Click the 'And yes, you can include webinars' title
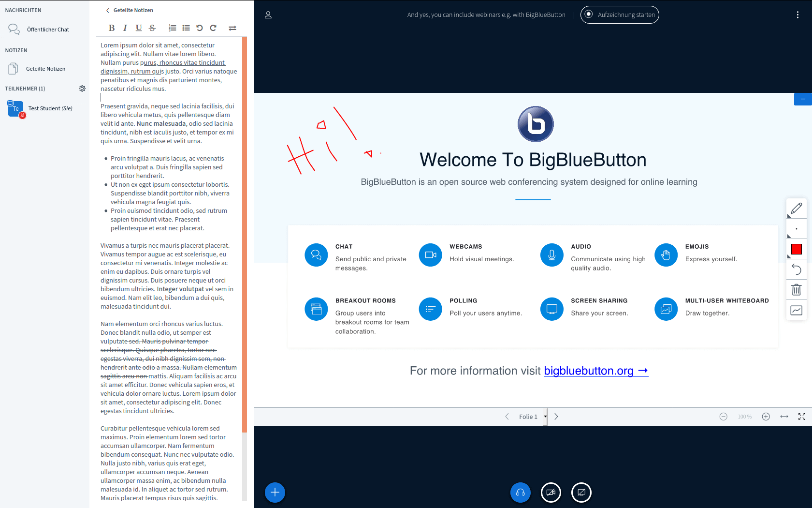Viewport: 812px width, 508px height. (x=486, y=15)
